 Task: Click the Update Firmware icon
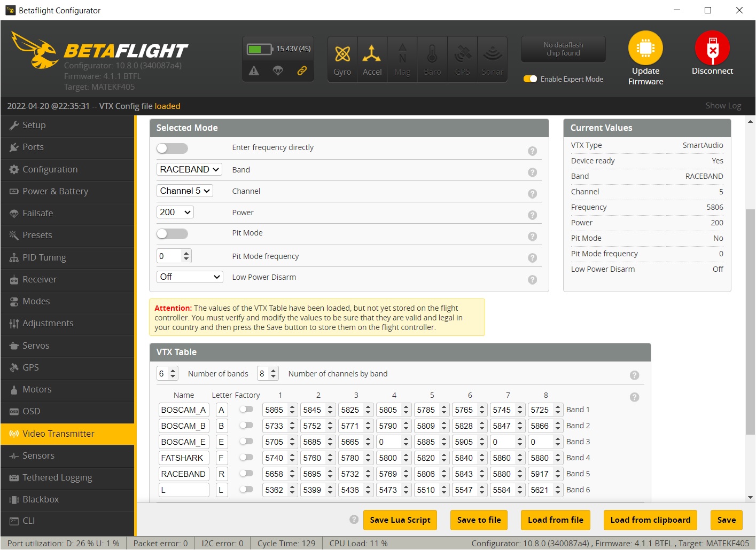645,48
